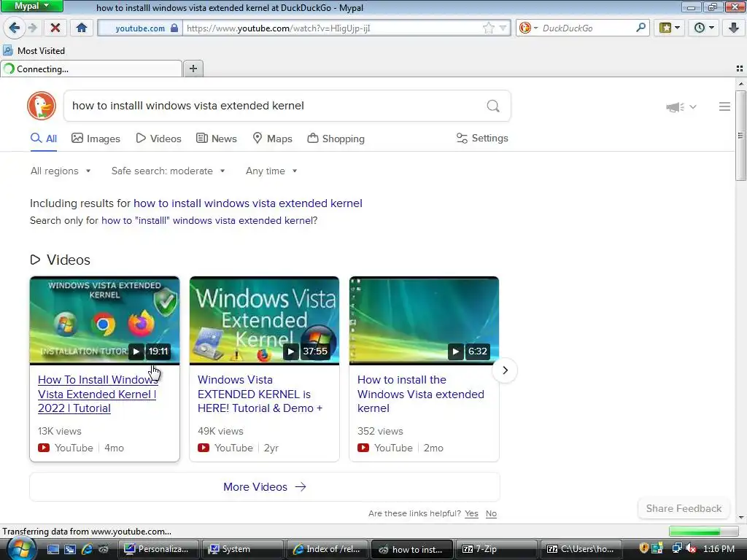Choose search engine via DuckDuckGo icon dropdown

pos(528,28)
